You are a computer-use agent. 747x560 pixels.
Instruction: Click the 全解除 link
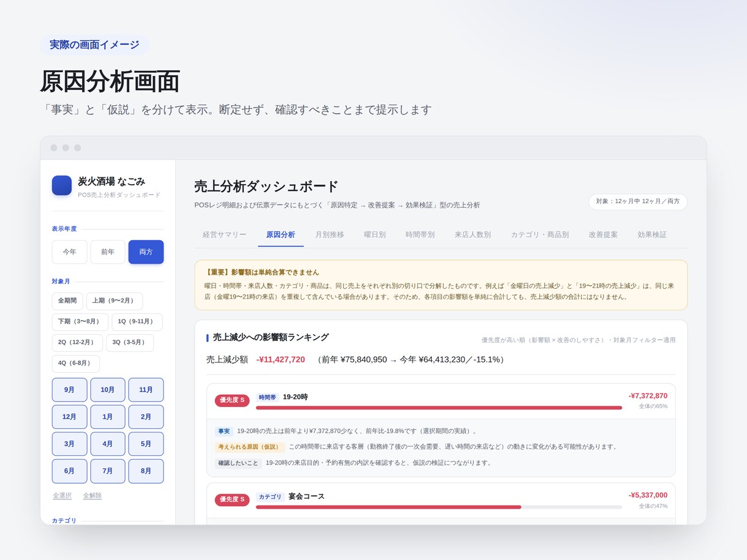coord(92,496)
